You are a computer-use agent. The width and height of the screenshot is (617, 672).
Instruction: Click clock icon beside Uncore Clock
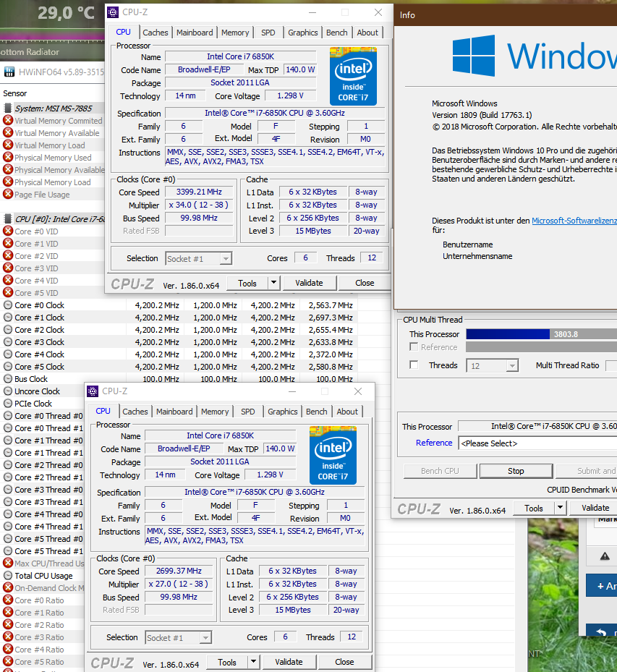click(8, 391)
